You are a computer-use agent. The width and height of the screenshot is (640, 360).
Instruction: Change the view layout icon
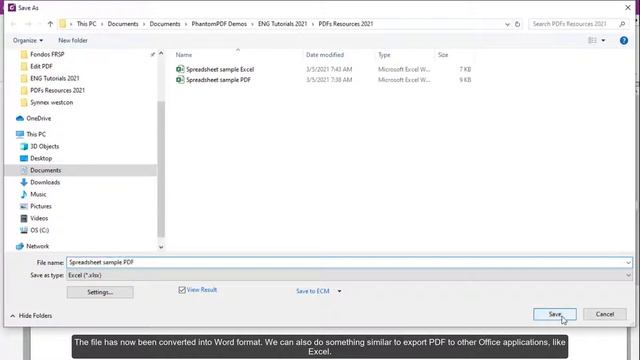coord(592,40)
